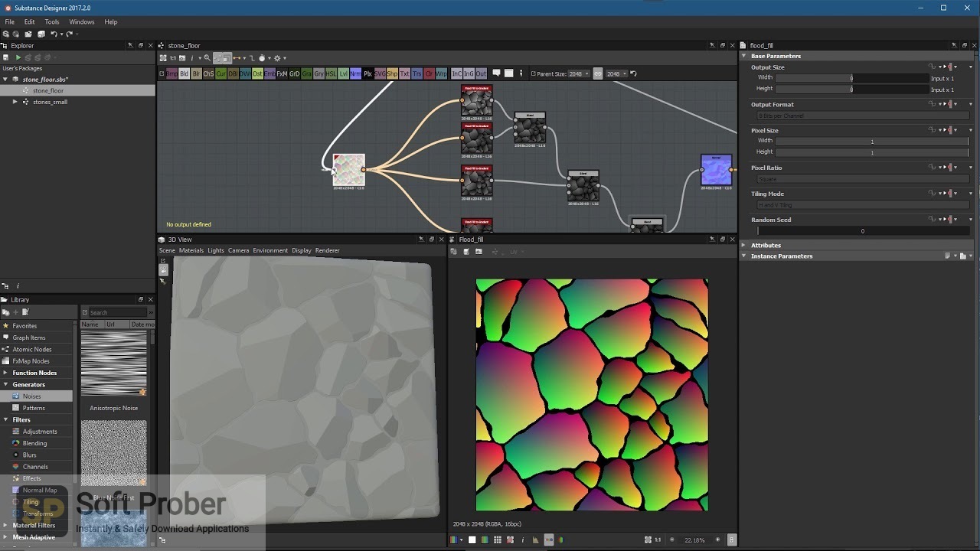Collapse Generators category in Library
980x551 pixels.
point(5,384)
